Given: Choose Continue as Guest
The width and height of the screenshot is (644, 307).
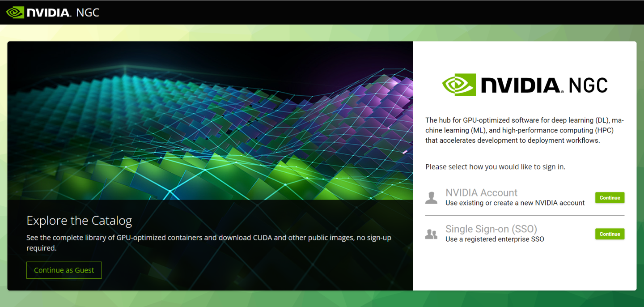Looking at the screenshot, I should pyautogui.click(x=64, y=270).
